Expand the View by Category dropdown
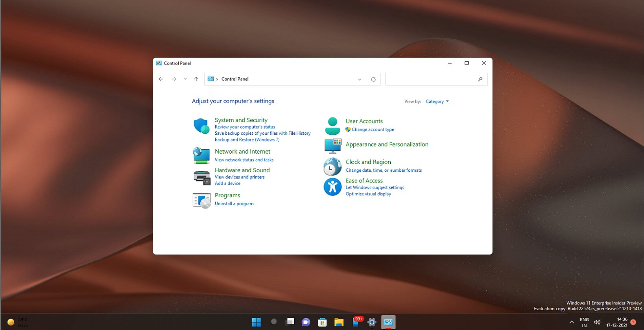The image size is (644, 330). pyautogui.click(x=437, y=102)
